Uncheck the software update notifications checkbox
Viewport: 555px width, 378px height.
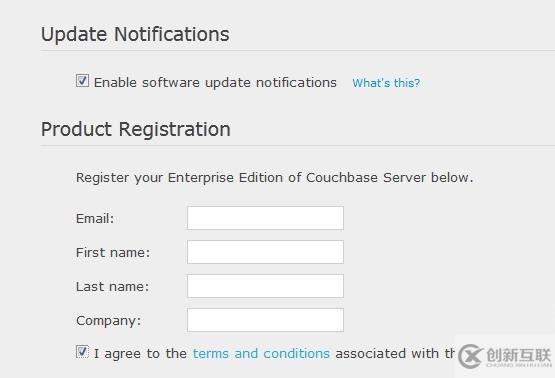pos(82,81)
